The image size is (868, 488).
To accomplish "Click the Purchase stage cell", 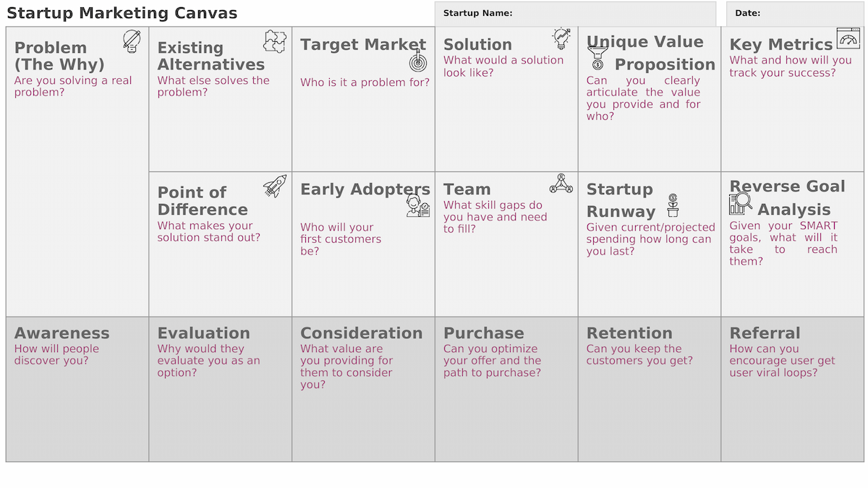I will coord(506,389).
